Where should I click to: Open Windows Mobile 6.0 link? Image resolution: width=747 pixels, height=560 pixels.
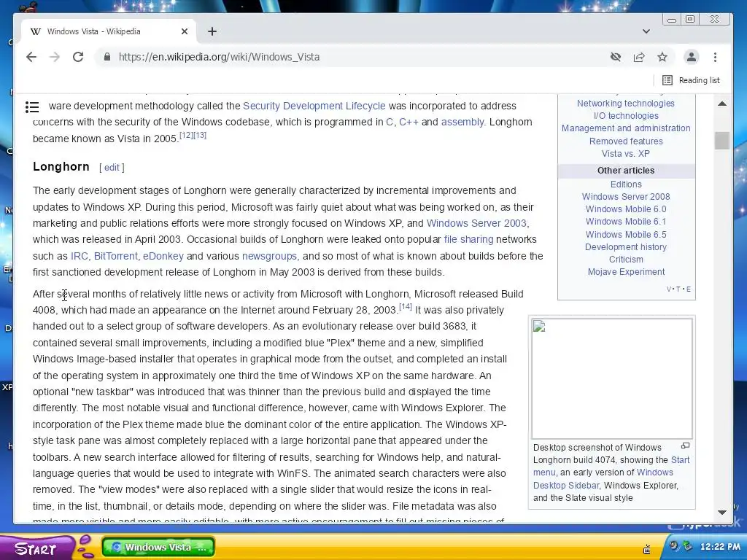625,209
